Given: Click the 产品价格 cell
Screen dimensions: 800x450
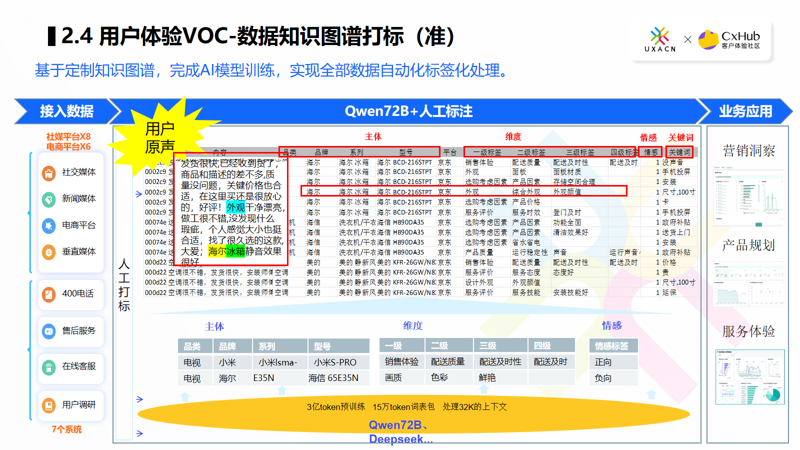Looking at the screenshot, I should [x=526, y=202].
